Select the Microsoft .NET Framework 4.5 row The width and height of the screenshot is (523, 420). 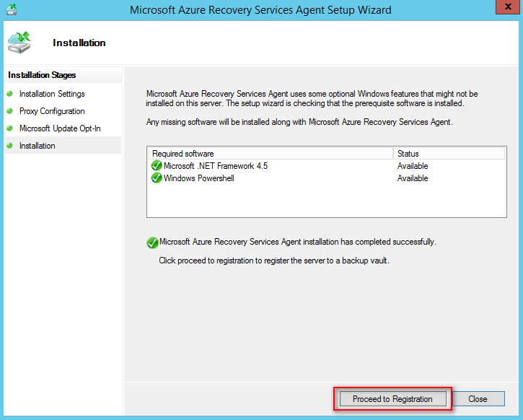coord(216,166)
